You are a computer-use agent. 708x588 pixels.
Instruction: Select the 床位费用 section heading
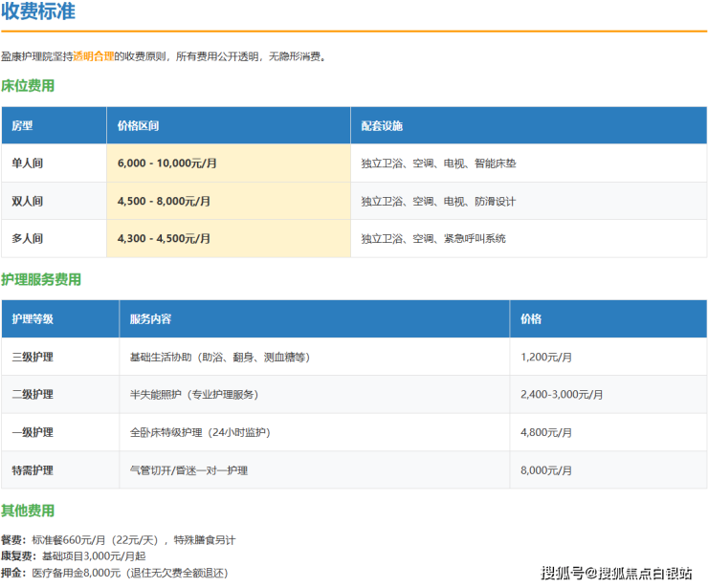point(28,86)
